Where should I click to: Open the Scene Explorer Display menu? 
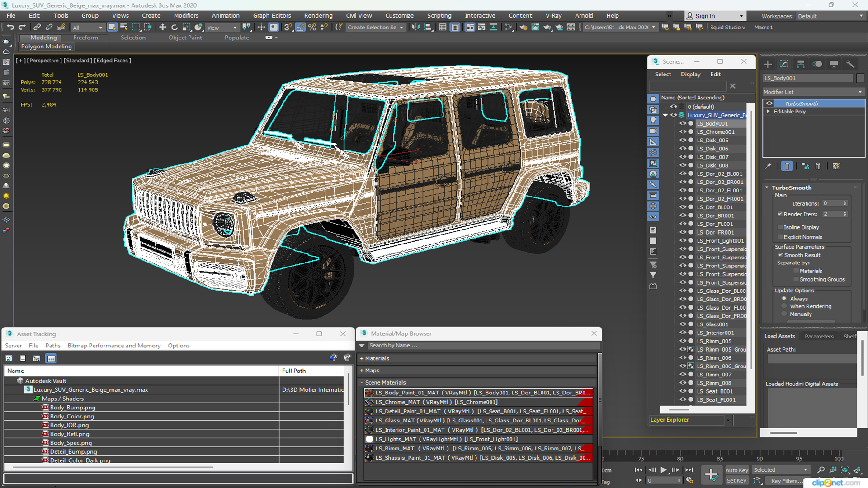tap(690, 74)
